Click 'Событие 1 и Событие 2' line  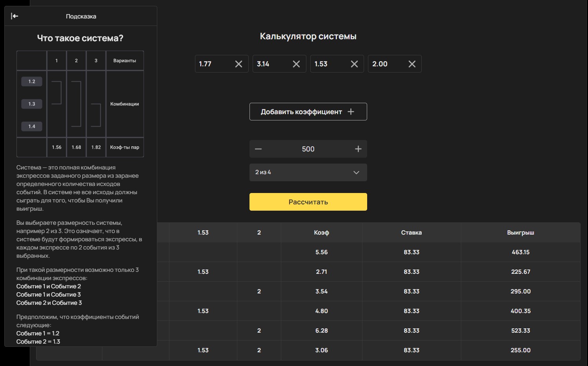click(49, 286)
